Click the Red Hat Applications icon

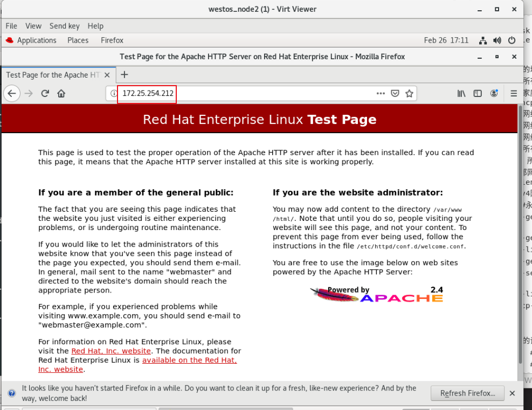(10, 40)
